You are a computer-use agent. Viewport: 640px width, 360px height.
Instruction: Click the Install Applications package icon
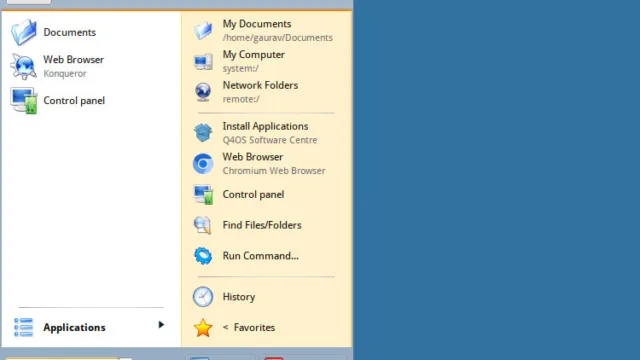point(203,133)
